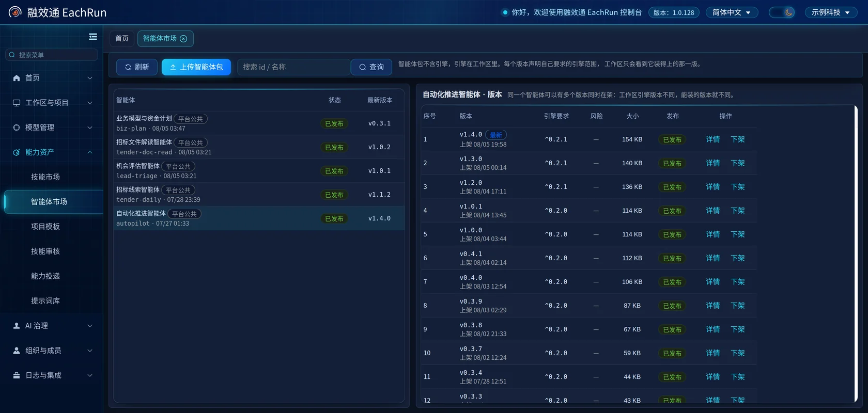
Task: Click the 刷新 button
Action: [137, 67]
